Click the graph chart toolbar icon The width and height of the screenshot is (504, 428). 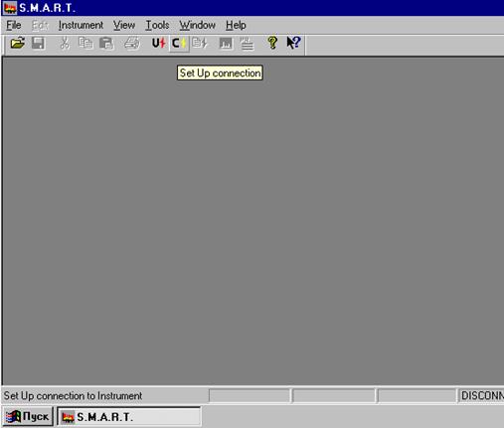(226, 44)
